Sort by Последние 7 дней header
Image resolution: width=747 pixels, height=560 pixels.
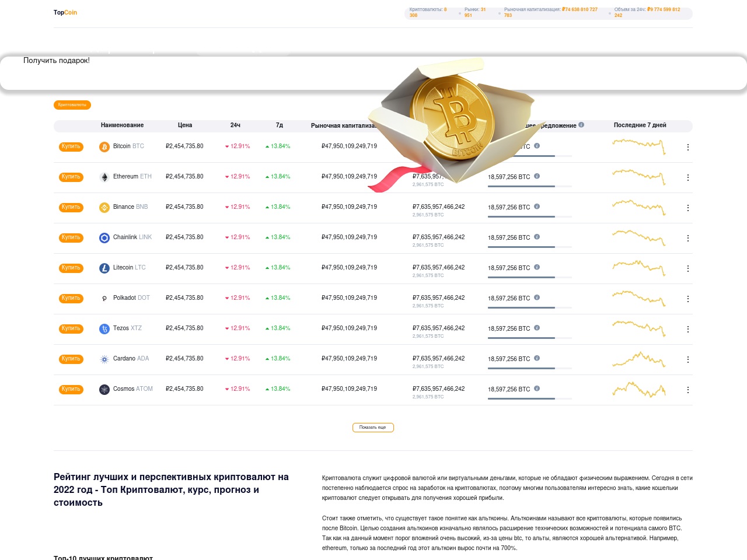[x=640, y=125]
